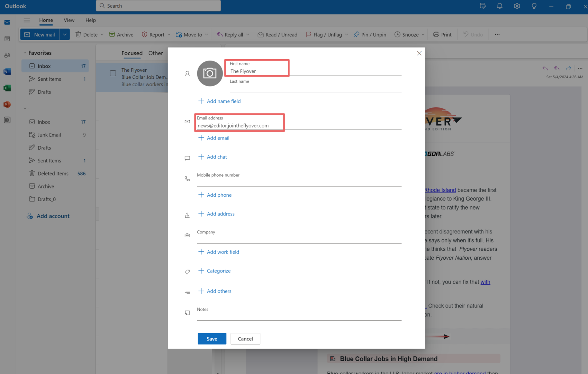This screenshot has width=588, height=374.
Task: Open the Calendar app icon
Action: point(7,39)
